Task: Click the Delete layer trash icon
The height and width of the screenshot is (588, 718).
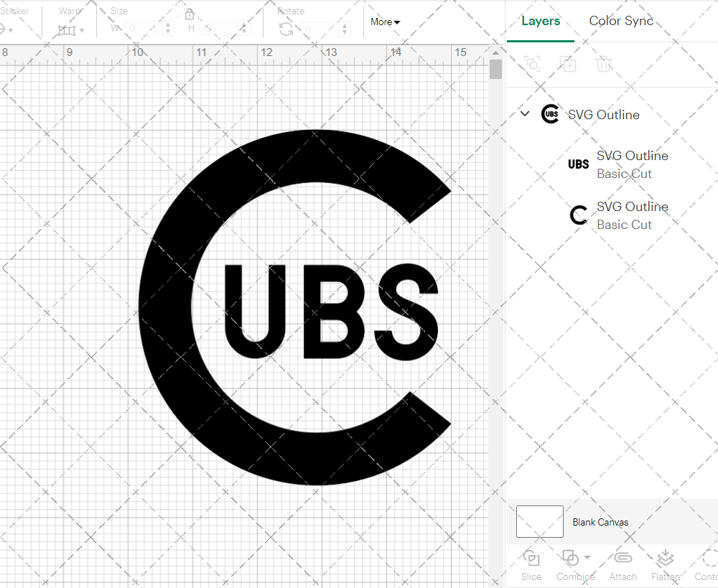Action: [x=604, y=64]
